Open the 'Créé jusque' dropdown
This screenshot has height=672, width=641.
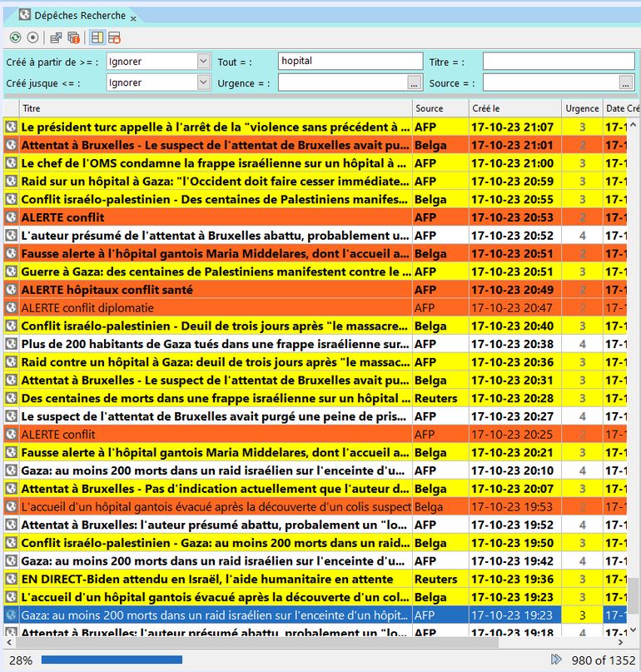click(x=203, y=82)
